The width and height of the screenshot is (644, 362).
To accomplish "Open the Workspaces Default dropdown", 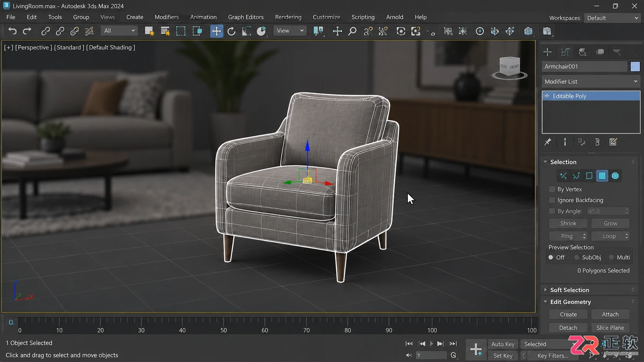I will pyautogui.click(x=612, y=18).
